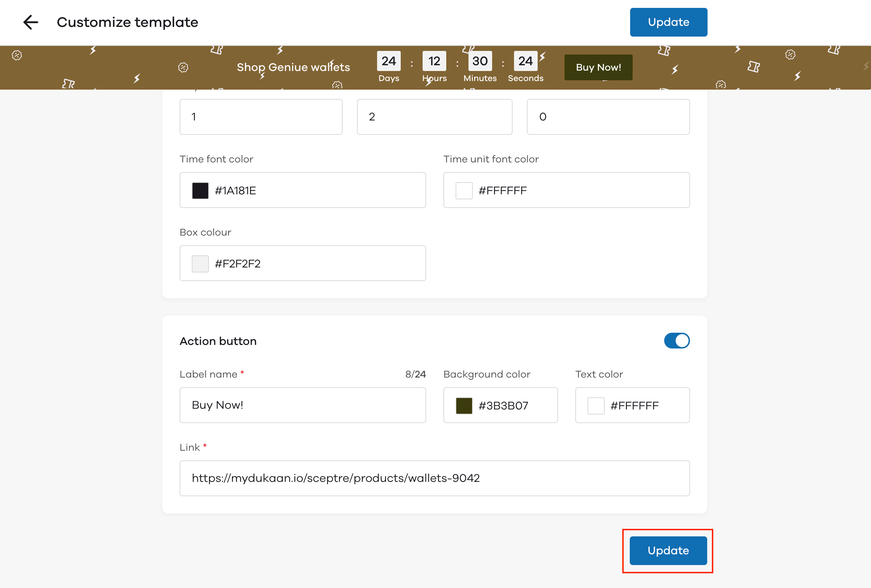Edit the Background color hex #3B3B07 field
This screenshot has height=588, width=871.
[x=500, y=405]
